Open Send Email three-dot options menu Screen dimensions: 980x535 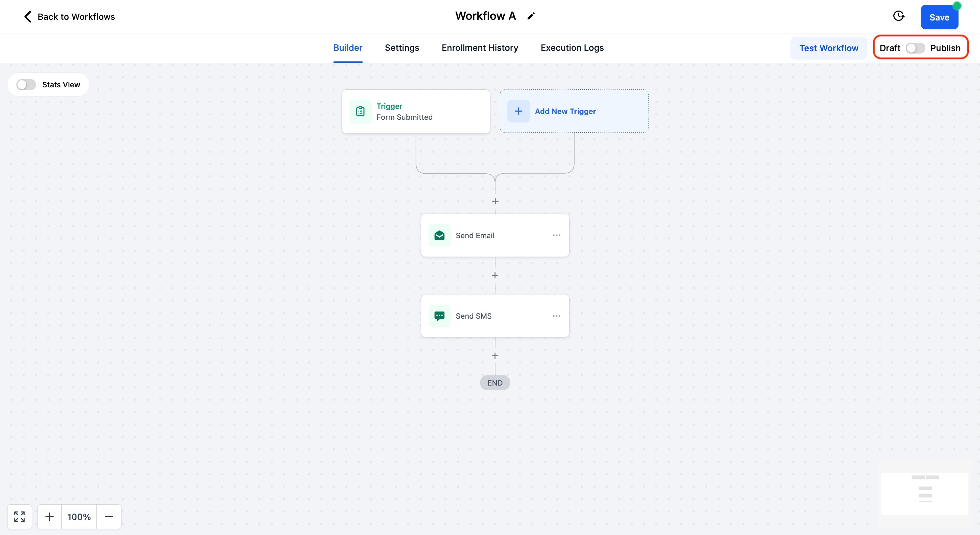556,235
